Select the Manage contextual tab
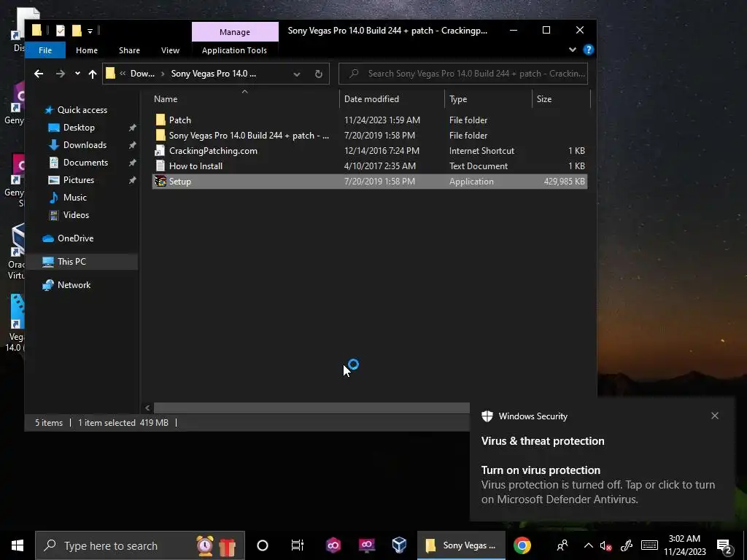The height and width of the screenshot is (560, 747). tap(235, 32)
